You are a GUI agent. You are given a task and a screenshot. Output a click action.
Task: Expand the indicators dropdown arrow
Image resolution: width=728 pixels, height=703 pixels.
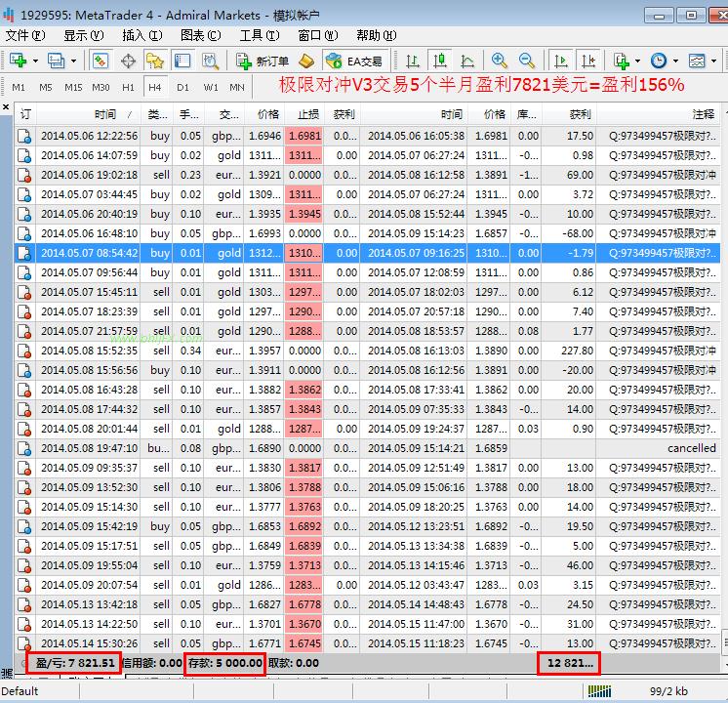click(637, 61)
